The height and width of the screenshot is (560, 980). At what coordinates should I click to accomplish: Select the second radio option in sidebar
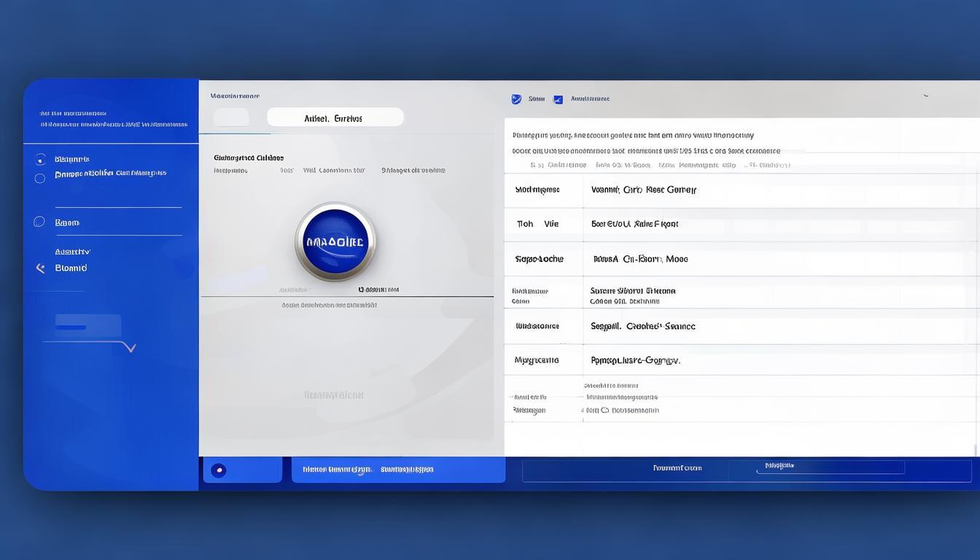point(40,178)
